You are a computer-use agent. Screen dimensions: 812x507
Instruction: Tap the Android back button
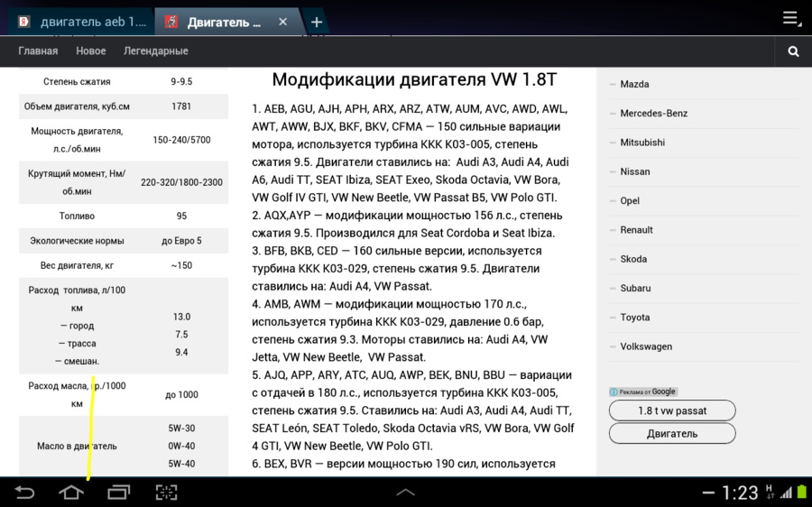tap(23, 492)
